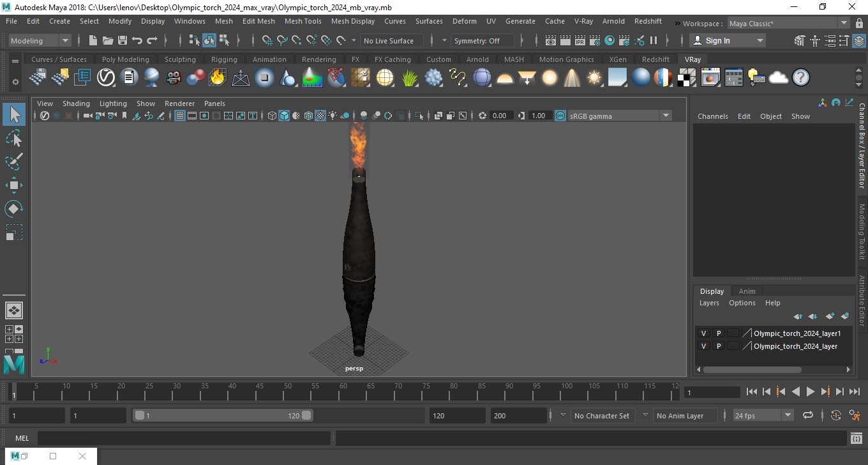Toggle the viewport grid display
The width and height of the screenshot is (868, 465).
coord(180,116)
